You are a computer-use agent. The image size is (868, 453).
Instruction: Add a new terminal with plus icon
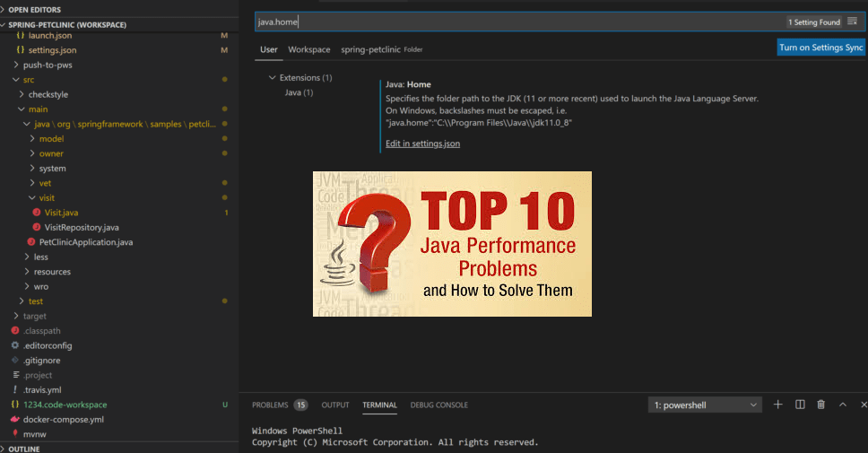[x=777, y=405]
